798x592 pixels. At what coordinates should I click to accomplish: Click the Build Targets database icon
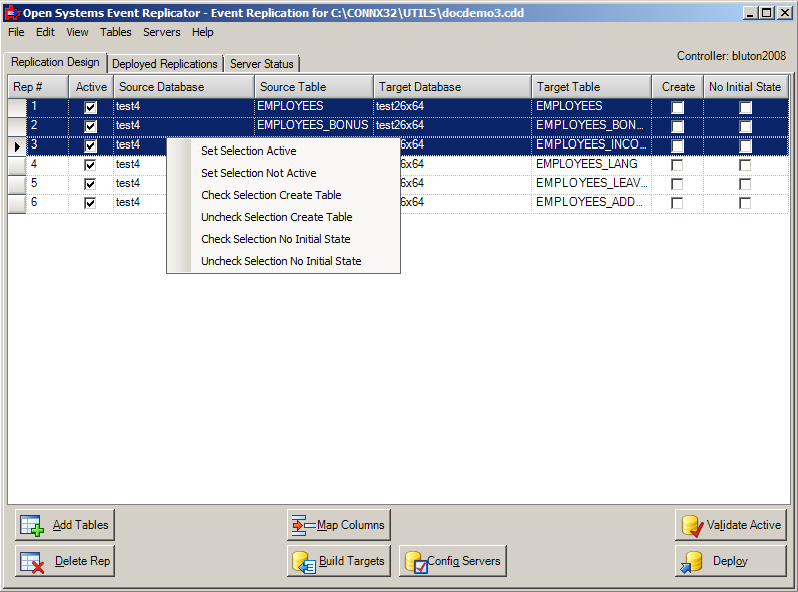pos(304,562)
